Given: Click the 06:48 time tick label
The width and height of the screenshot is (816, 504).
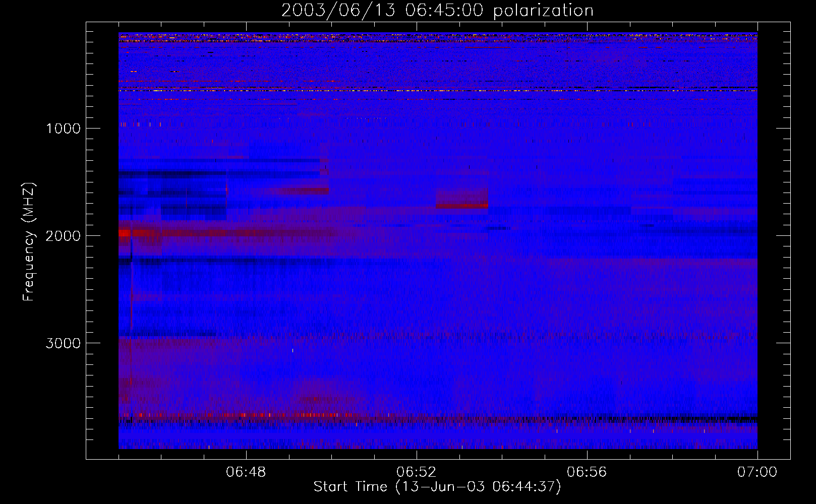Looking at the screenshot, I should tap(246, 472).
